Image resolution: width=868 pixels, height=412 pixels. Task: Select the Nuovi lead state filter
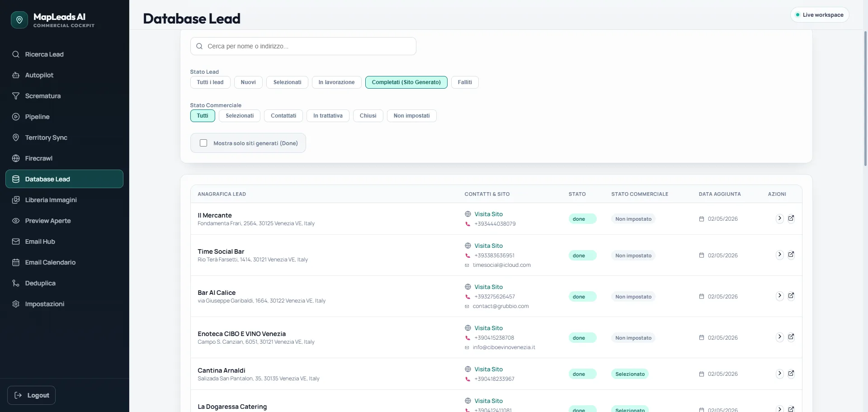point(248,82)
